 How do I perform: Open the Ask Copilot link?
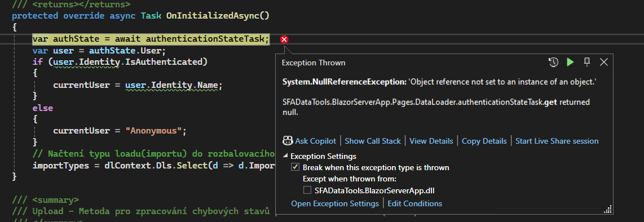[315, 141]
